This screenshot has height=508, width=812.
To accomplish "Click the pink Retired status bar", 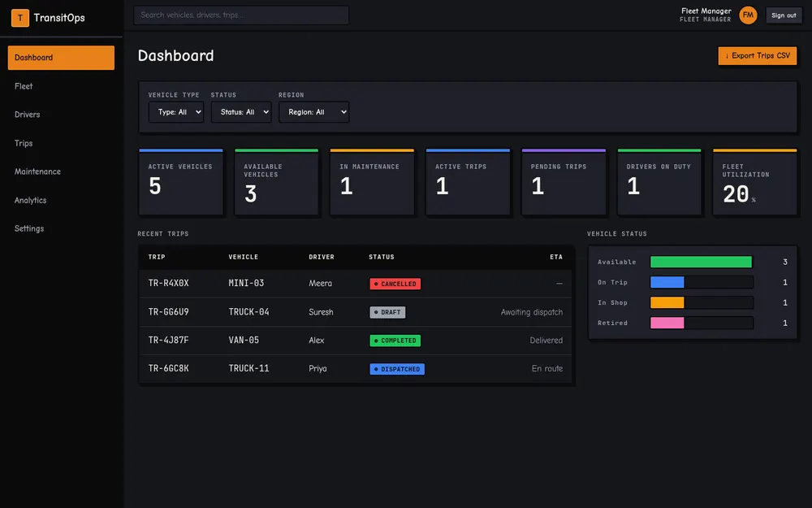I will click(667, 323).
